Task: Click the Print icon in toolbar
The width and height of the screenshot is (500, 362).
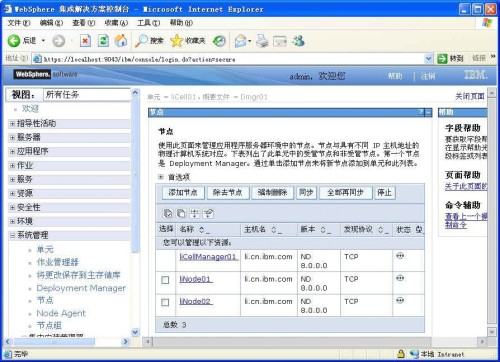Action: pos(262,41)
